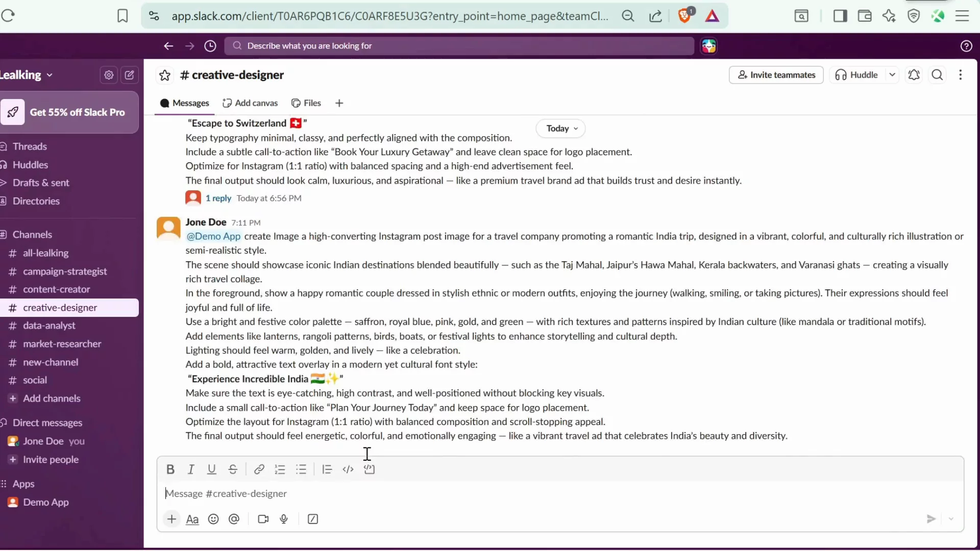Click the @Demo App mention
Screen dimensions: 980x551
pos(213,236)
